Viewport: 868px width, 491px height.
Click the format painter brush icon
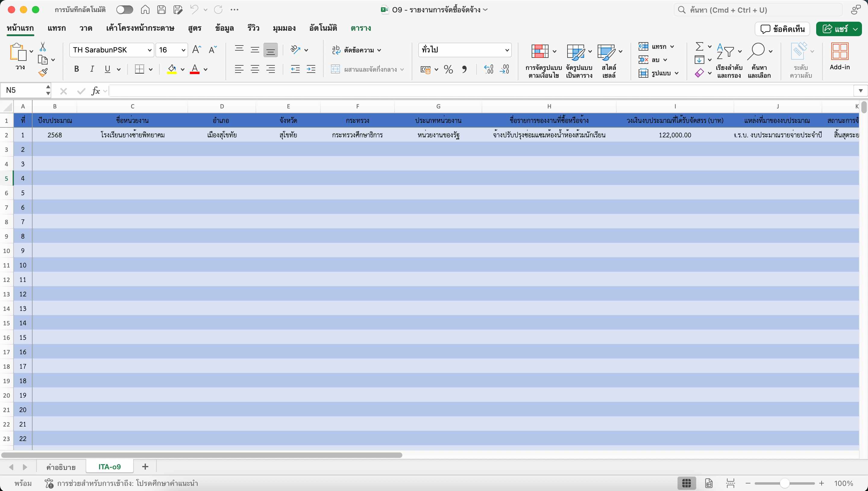(x=43, y=72)
